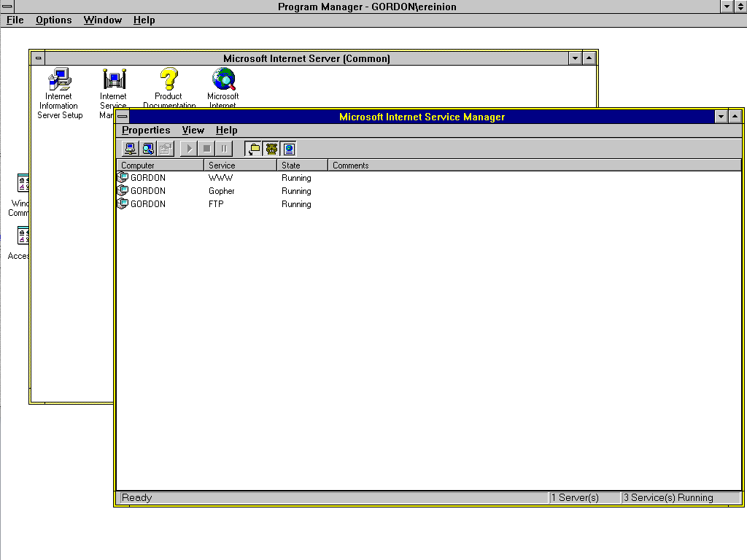Open the Internet Service Manager control menu box
The width and height of the screenshot is (747, 560).
123,117
